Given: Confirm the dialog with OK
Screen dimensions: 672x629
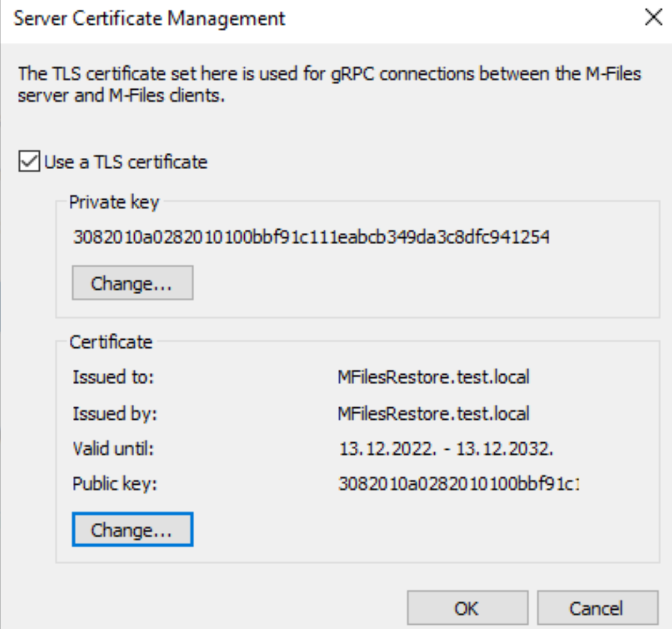Looking at the screenshot, I should click(468, 608).
